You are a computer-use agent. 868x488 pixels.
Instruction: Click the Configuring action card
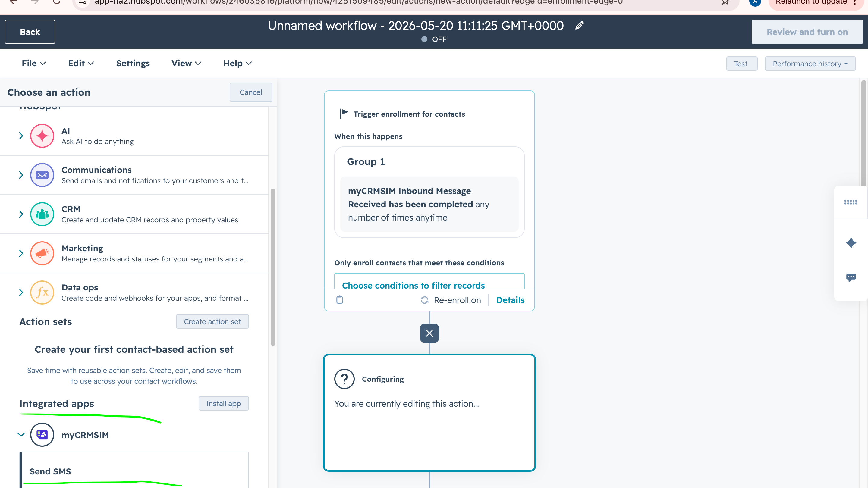point(429,413)
